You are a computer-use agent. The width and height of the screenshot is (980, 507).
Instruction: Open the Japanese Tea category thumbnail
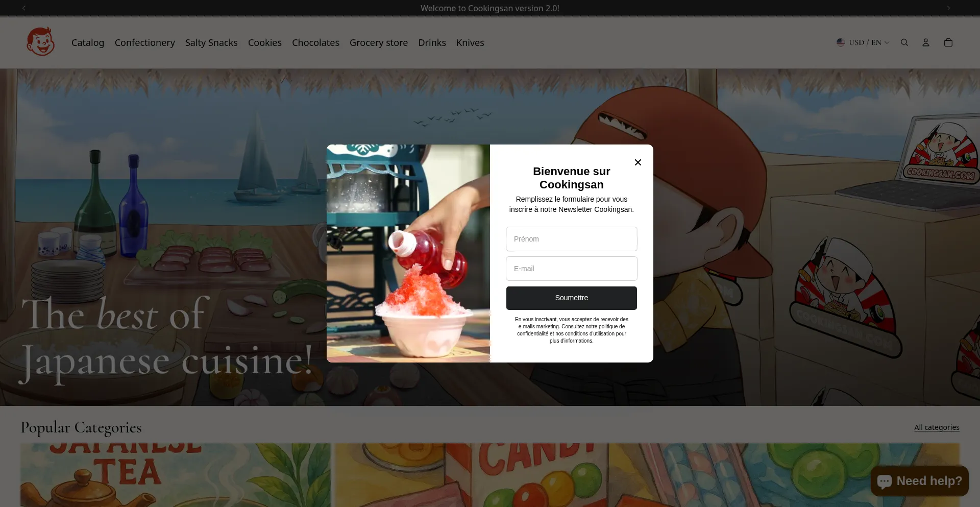[175, 475]
